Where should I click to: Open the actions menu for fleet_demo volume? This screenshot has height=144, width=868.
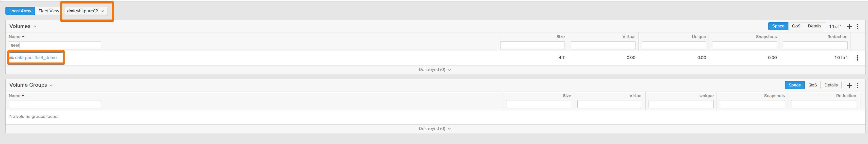point(858,58)
